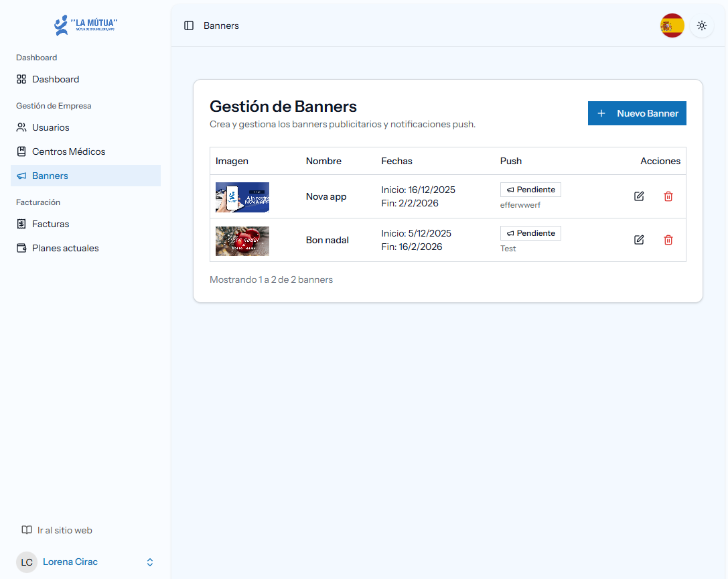The height and width of the screenshot is (579, 728).
Task: Click the Bon nadal banner thumbnail
Action: tap(242, 241)
